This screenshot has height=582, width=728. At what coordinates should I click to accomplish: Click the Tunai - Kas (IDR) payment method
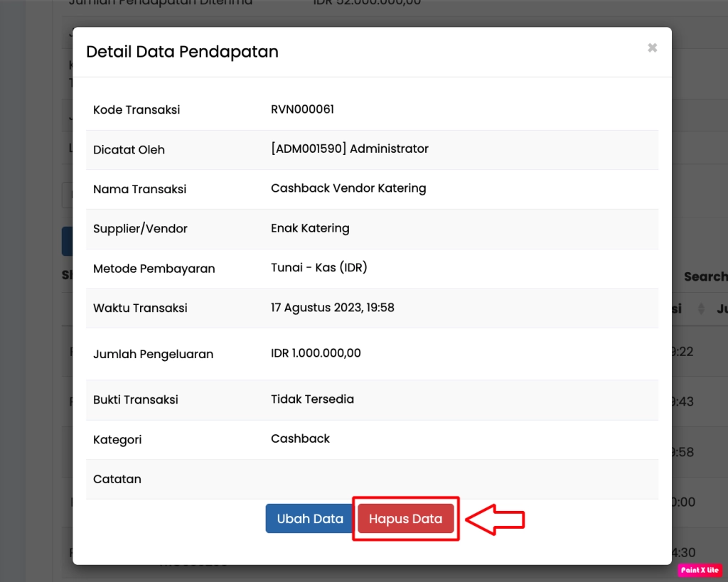(x=318, y=268)
